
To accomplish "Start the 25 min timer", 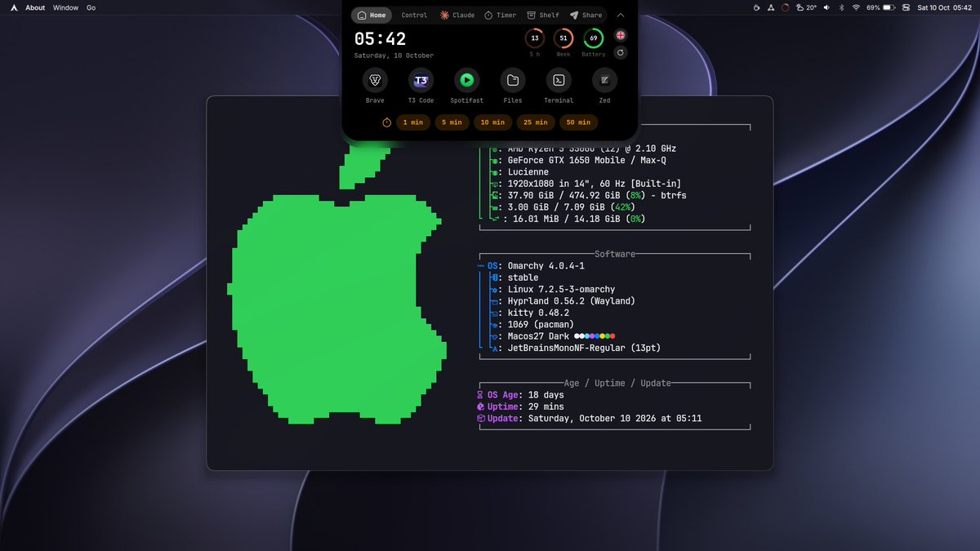I will [x=536, y=122].
